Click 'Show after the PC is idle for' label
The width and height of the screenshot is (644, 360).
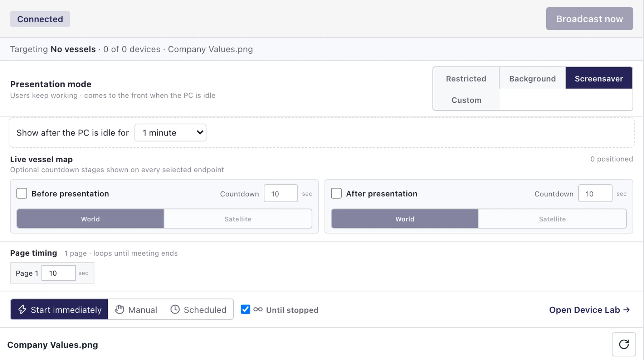tap(73, 133)
